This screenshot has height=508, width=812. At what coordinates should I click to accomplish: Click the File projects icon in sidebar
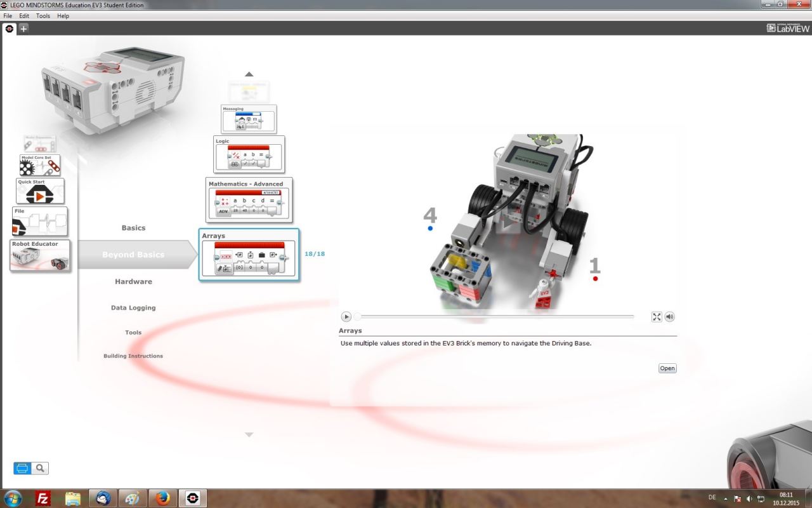coord(40,222)
